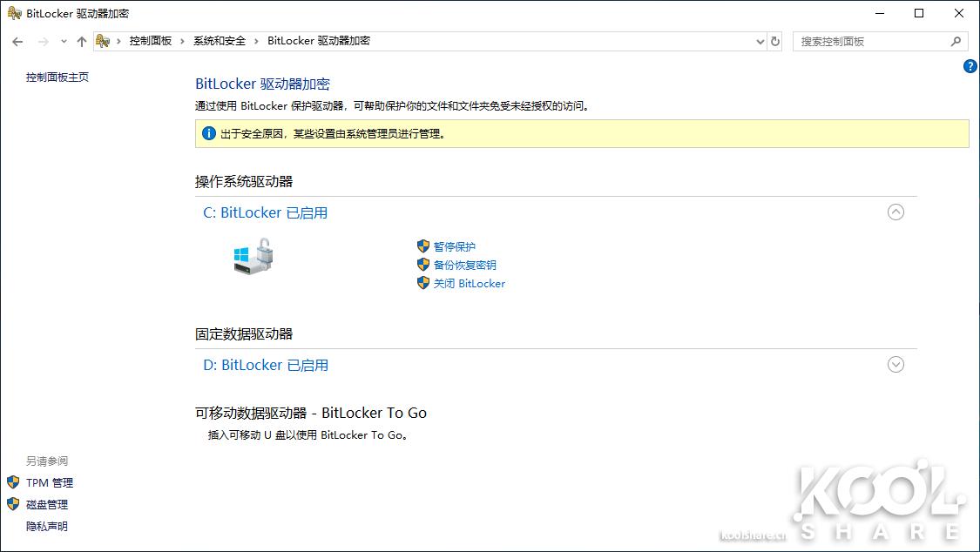This screenshot has height=552, width=980.
Task: Click the up-one-level arrow icon
Action: (x=81, y=41)
